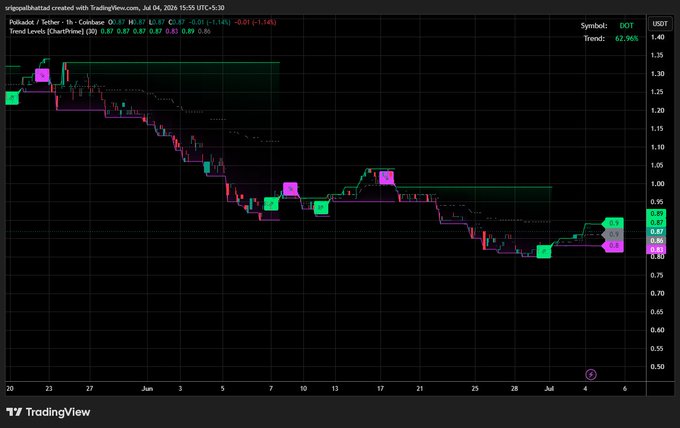This screenshot has width=680, height=428.
Task: Click the magenta 0.83 price axis tag
Action: tap(657, 250)
